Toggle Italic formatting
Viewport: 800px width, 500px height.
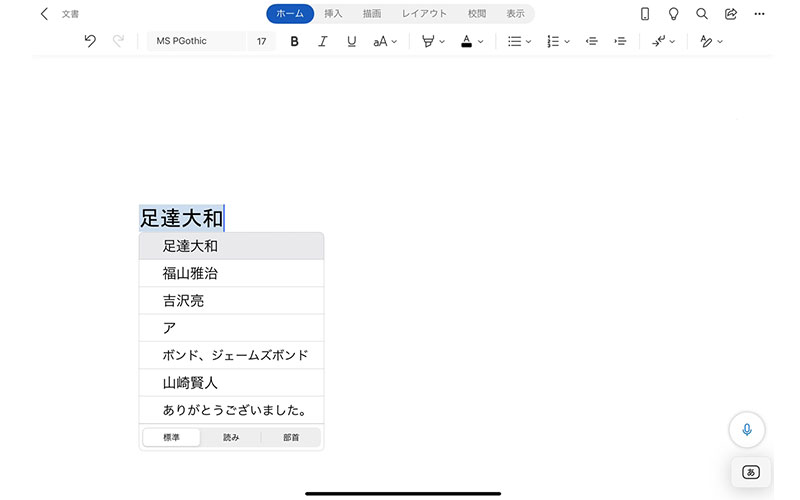coord(322,41)
